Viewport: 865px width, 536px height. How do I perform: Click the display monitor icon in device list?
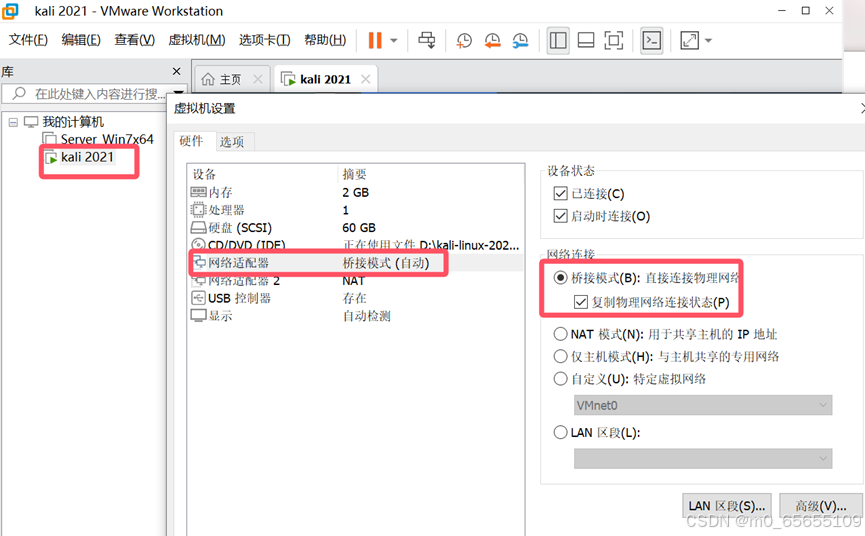(x=198, y=316)
